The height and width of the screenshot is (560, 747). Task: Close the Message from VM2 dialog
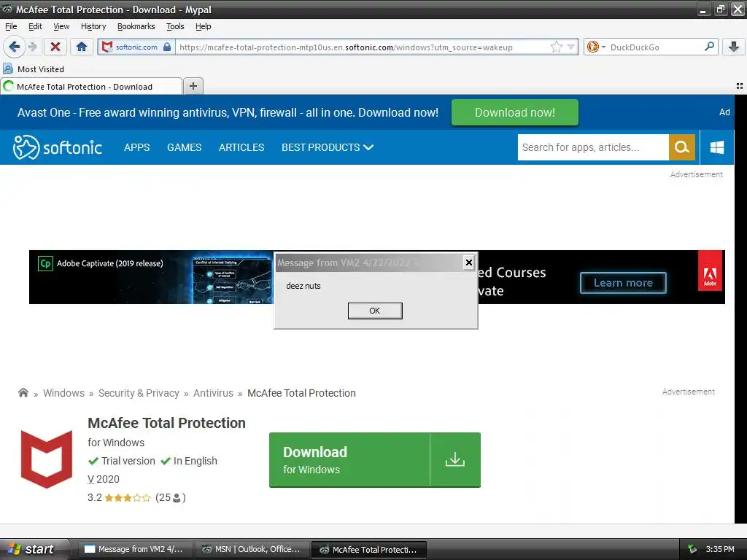point(469,262)
